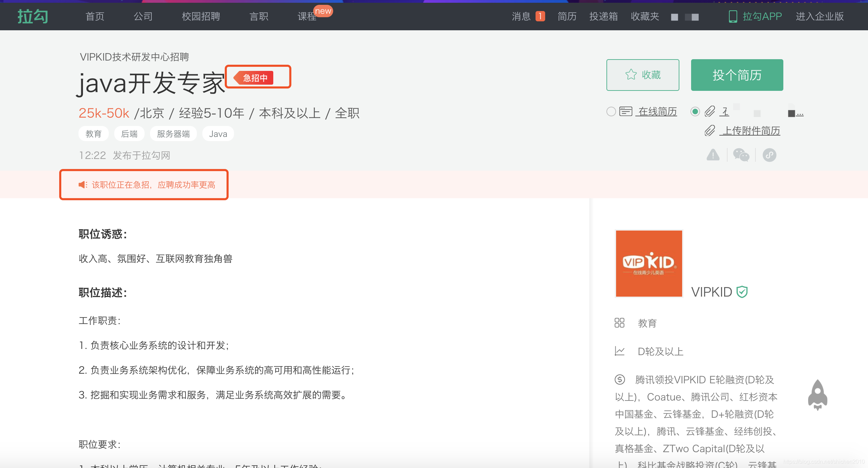Click the VIPKID company logo thumbnail
Viewport: 868px width, 468px height.
tap(649, 264)
